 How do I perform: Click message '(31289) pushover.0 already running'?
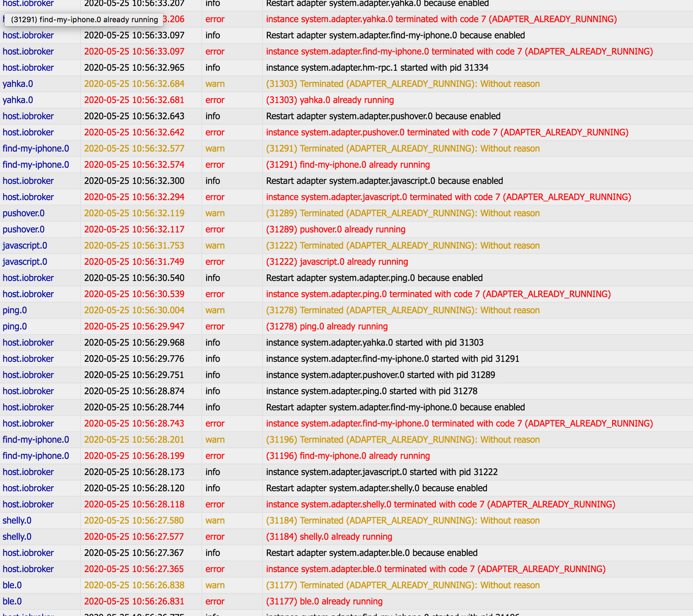pyautogui.click(x=336, y=229)
